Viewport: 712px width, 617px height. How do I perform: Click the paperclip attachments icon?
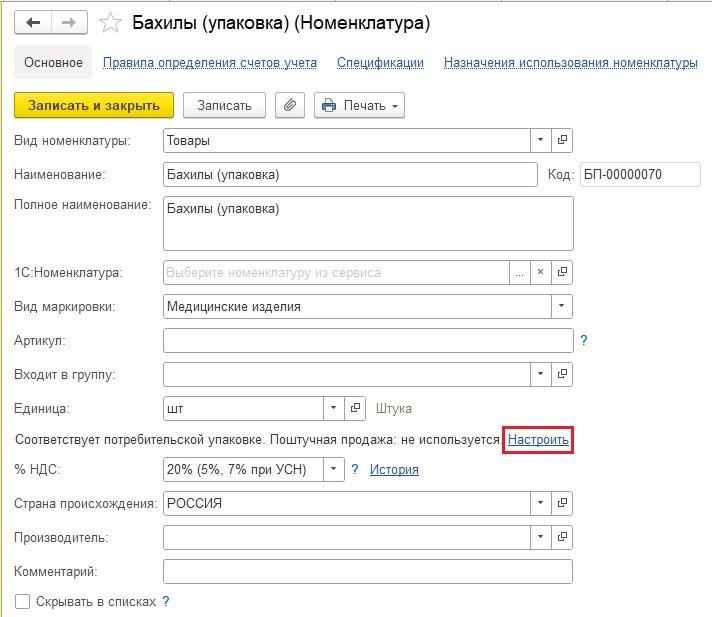[x=290, y=105]
